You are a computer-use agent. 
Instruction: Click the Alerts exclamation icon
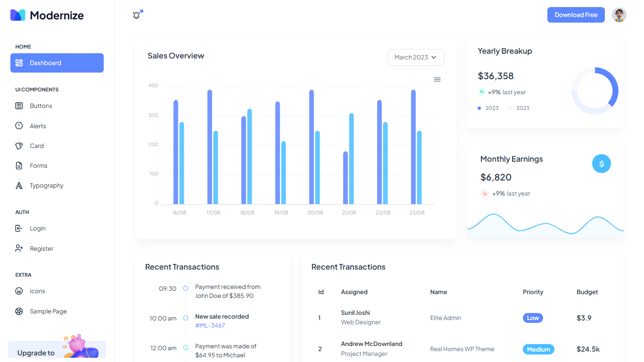click(19, 126)
